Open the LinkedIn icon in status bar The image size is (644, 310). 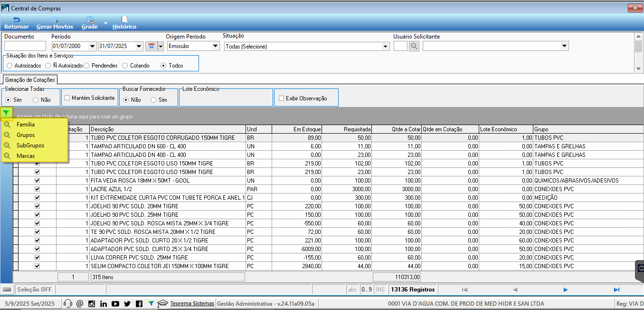pos(104,303)
